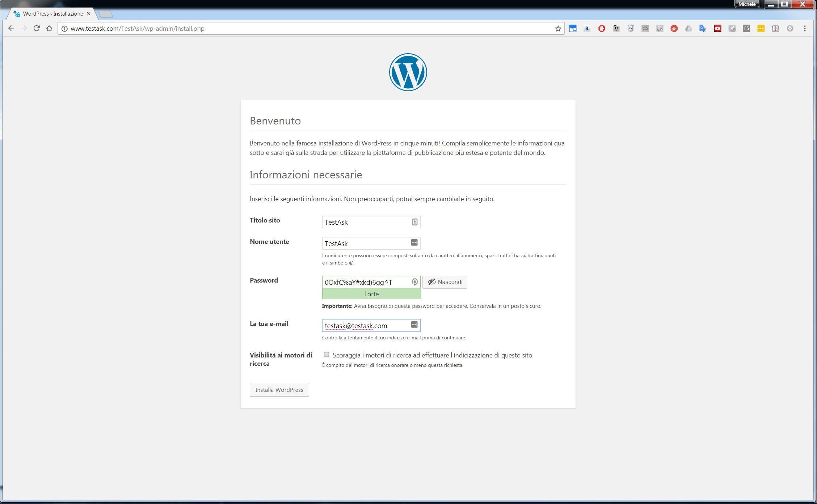Click the 'Visibilità ai motori di ricerca' label
The width and height of the screenshot is (817, 504).
pyautogui.click(x=281, y=359)
